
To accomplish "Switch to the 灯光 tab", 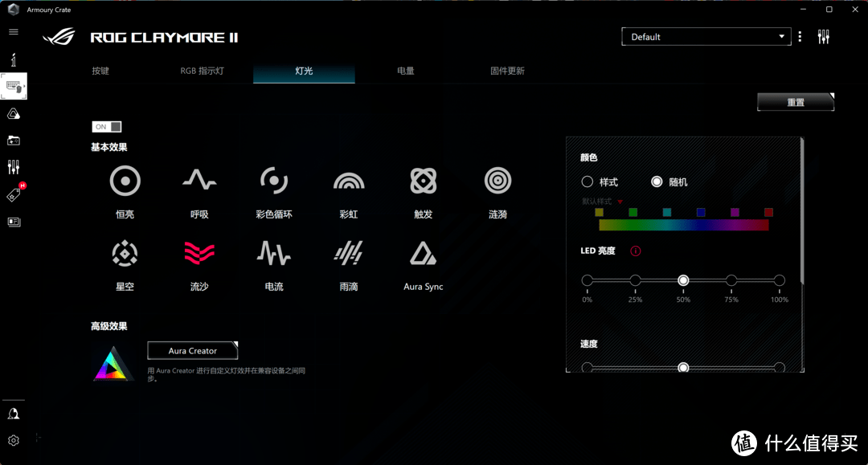I will tap(304, 71).
